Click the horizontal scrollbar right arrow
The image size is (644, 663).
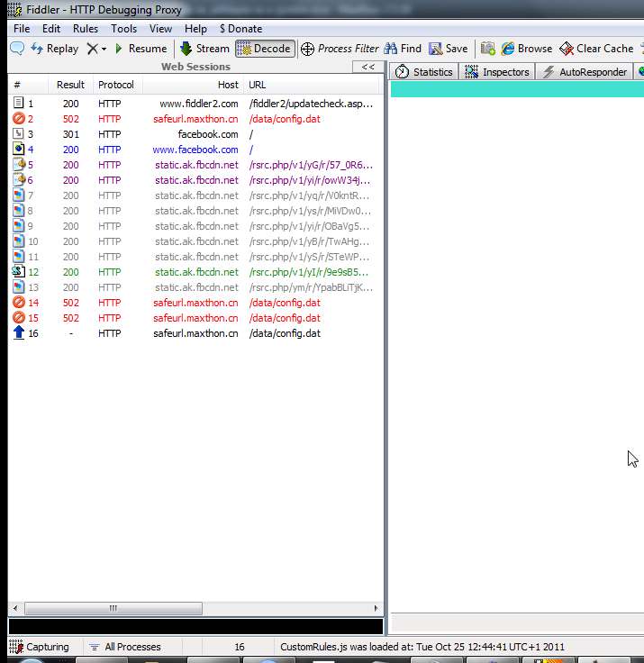pyautogui.click(x=376, y=608)
